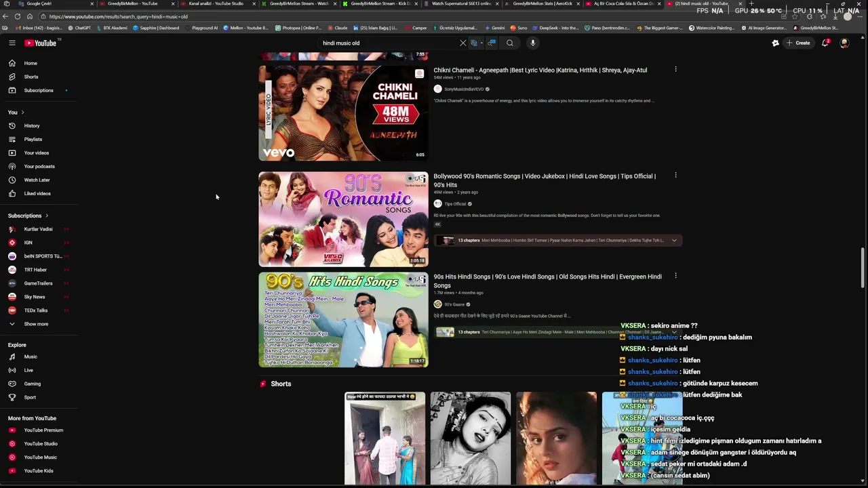Play the 90's Hits Hindi Songs thumbnail
The image size is (868, 488).
pyautogui.click(x=343, y=320)
